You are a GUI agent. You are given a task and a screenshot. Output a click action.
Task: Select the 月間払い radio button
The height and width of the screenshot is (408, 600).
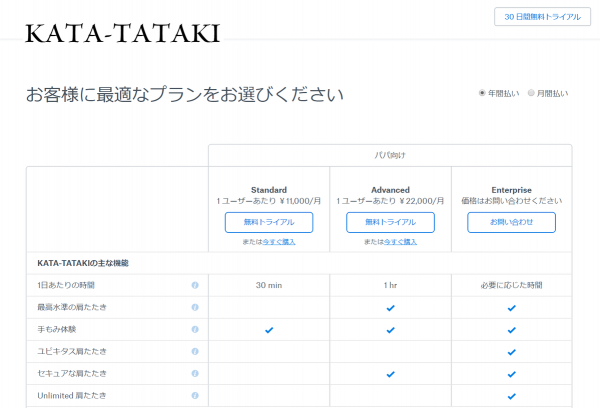531,93
